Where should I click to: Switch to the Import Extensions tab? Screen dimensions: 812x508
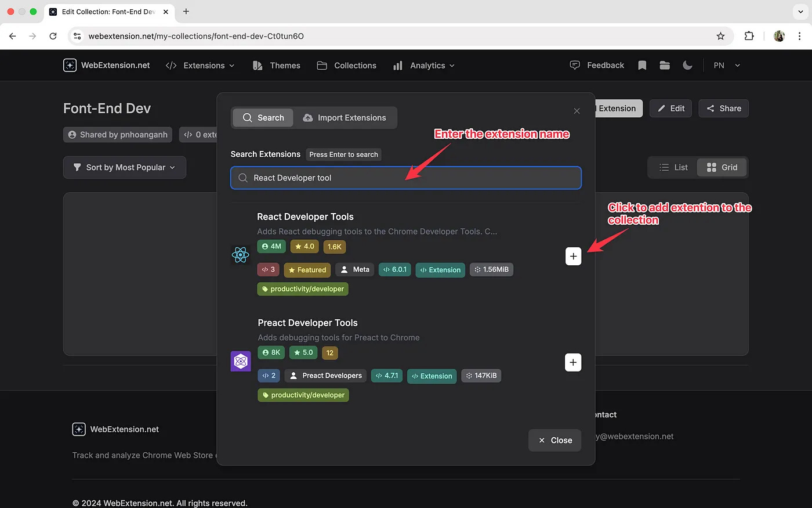tap(345, 117)
